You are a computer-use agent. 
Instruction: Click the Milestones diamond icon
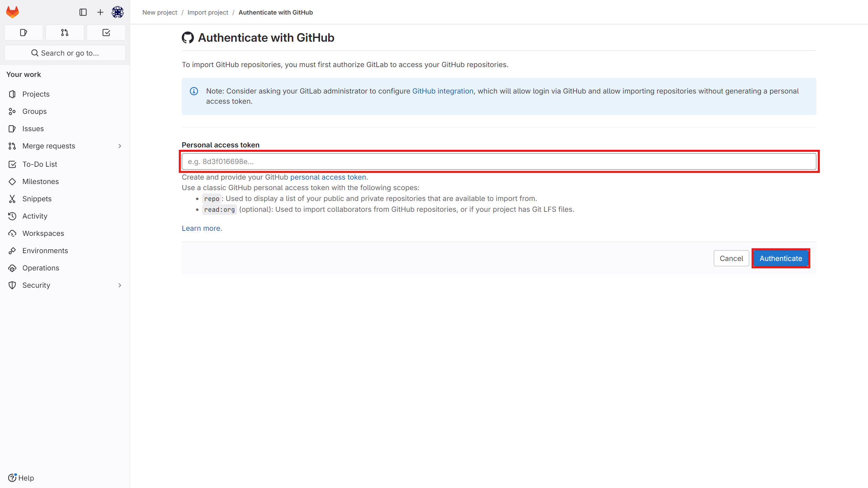(x=12, y=181)
